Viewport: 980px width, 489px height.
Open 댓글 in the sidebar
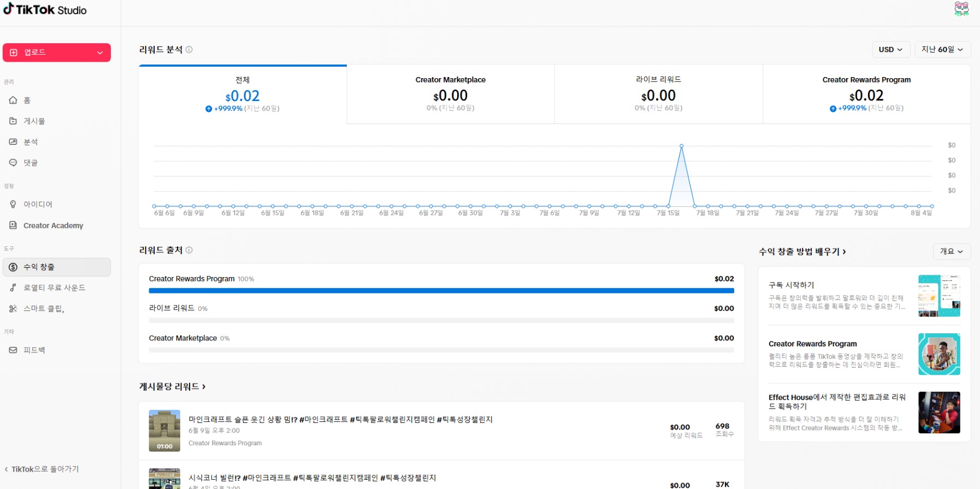coord(57,163)
